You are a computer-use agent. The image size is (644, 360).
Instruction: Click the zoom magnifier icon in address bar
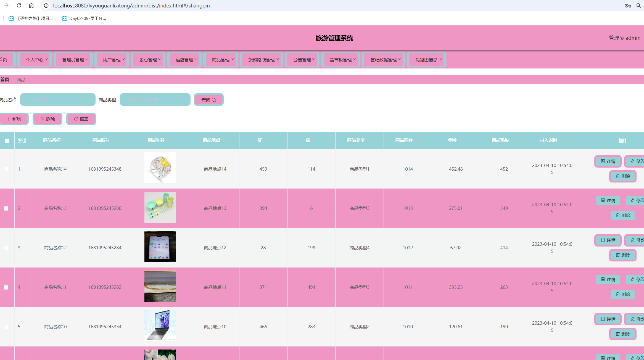click(638, 6)
